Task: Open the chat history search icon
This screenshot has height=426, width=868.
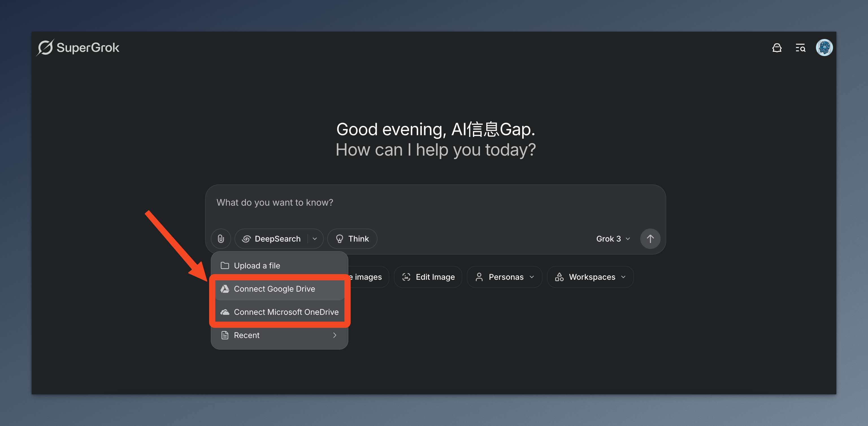Action: pyautogui.click(x=800, y=48)
